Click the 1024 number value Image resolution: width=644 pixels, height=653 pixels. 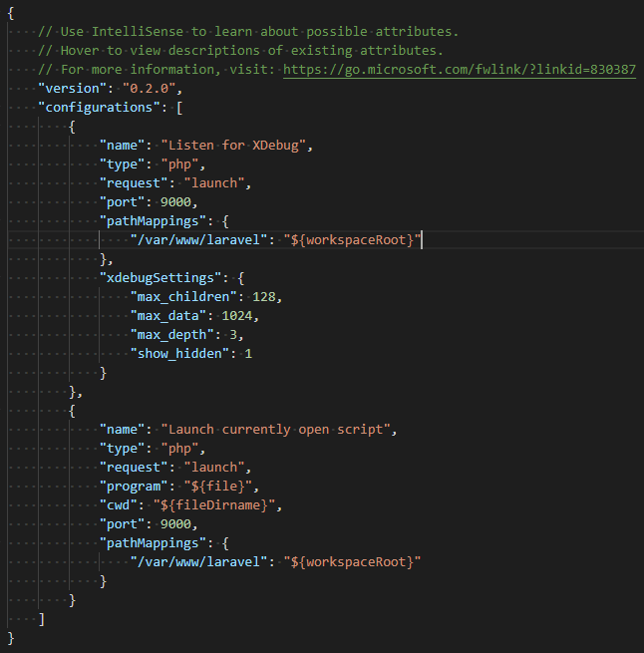pyautogui.click(x=240, y=316)
